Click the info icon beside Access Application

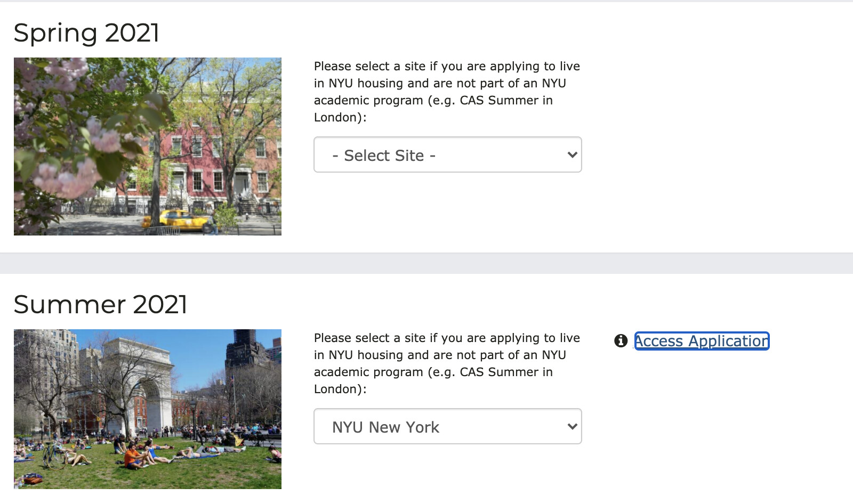click(x=621, y=341)
